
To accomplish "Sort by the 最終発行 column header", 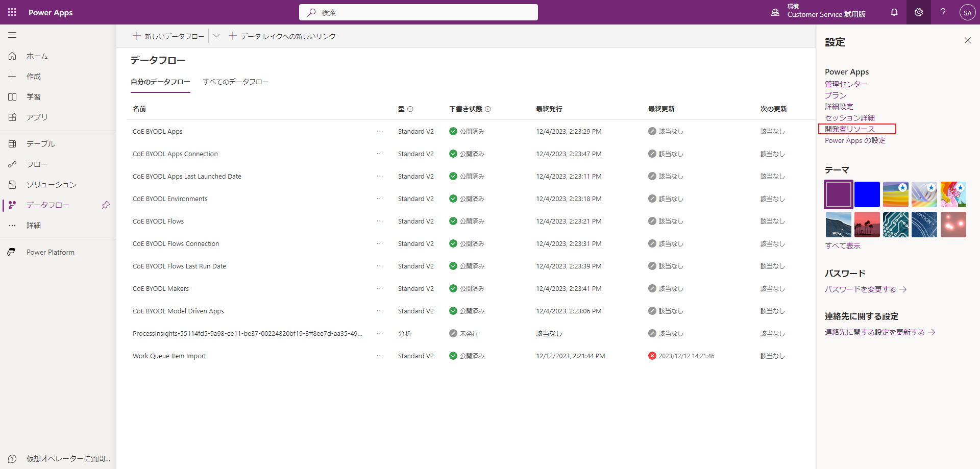I will pyautogui.click(x=549, y=109).
